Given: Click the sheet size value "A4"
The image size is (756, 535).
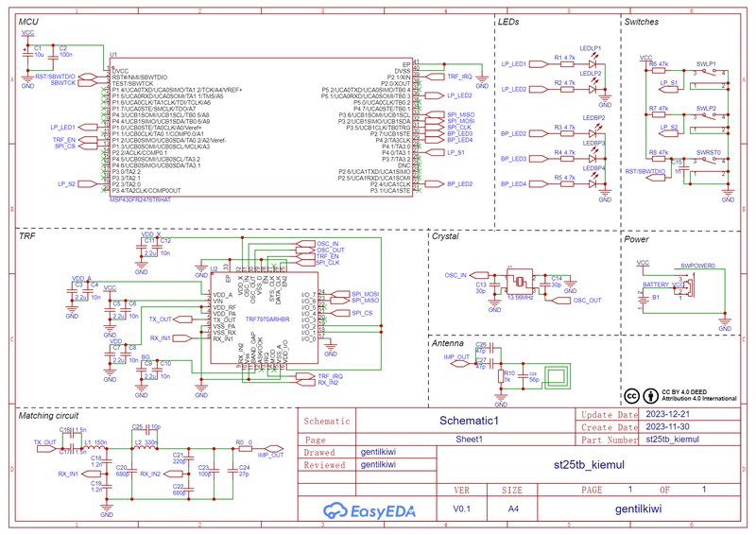Looking at the screenshot, I should [513, 509].
